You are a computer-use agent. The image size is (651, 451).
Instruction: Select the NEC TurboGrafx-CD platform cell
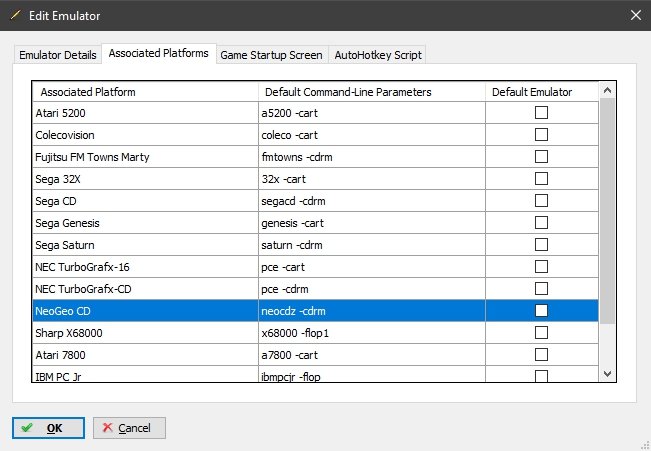[145, 289]
